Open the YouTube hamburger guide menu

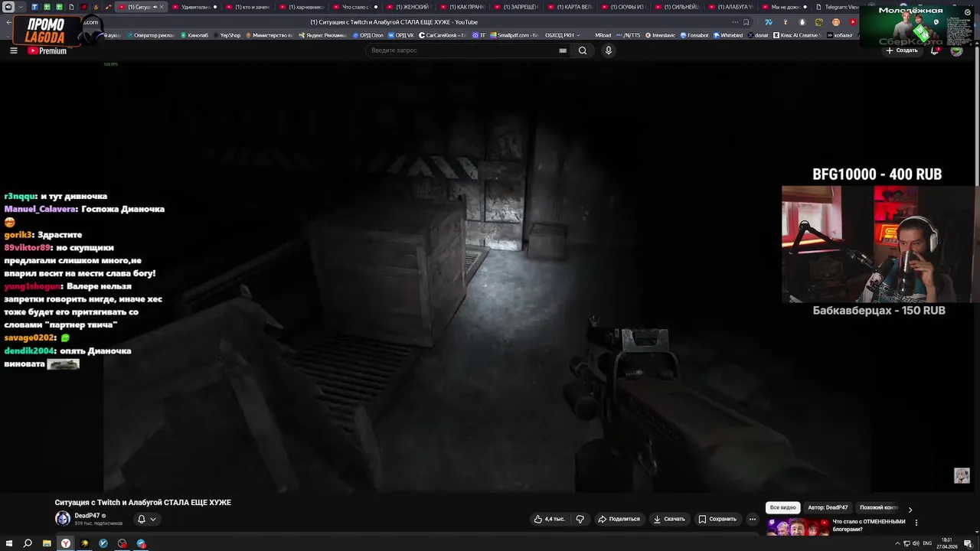click(13, 51)
